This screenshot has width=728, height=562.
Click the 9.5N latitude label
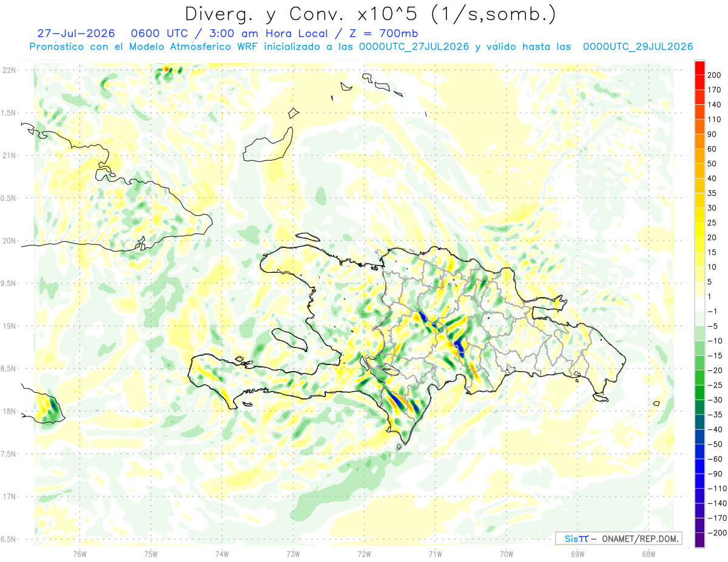pos(8,283)
